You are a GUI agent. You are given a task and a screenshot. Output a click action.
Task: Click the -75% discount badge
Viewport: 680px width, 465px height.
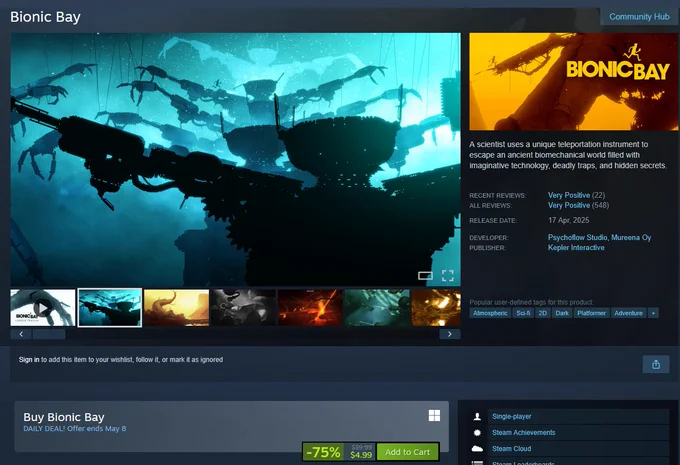pyautogui.click(x=323, y=452)
